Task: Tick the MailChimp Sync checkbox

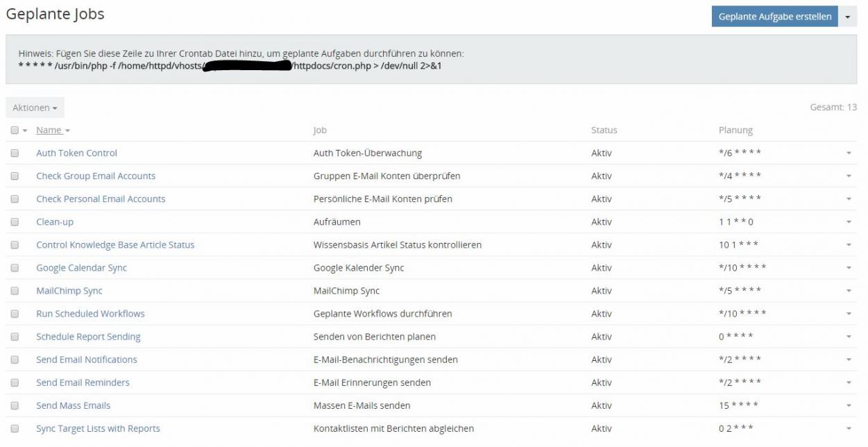Action: click(x=15, y=291)
